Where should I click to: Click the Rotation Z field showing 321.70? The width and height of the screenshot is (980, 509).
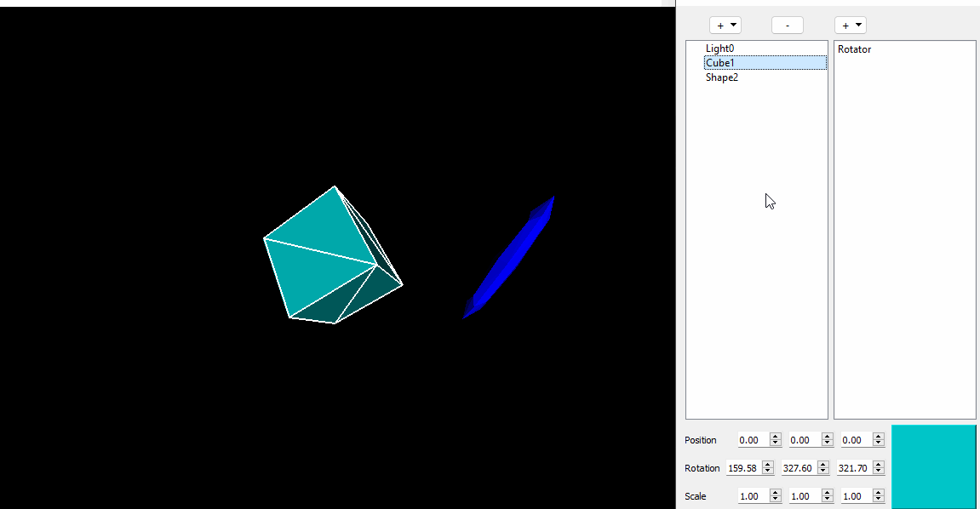point(854,468)
